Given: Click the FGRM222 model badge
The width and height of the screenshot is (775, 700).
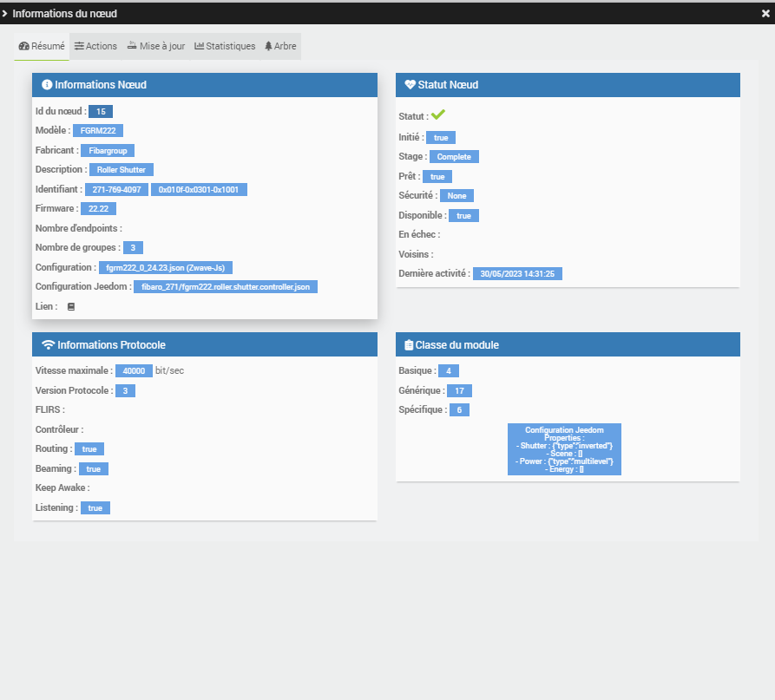Looking at the screenshot, I should click(x=98, y=131).
